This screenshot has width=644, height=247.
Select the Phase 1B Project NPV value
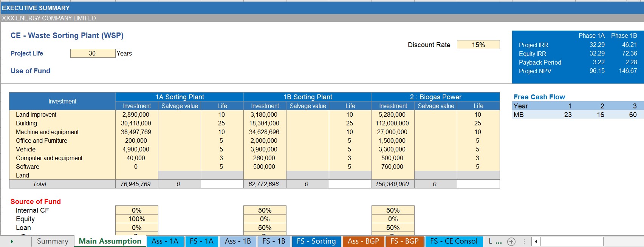pyautogui.click(x=627, y=71)
